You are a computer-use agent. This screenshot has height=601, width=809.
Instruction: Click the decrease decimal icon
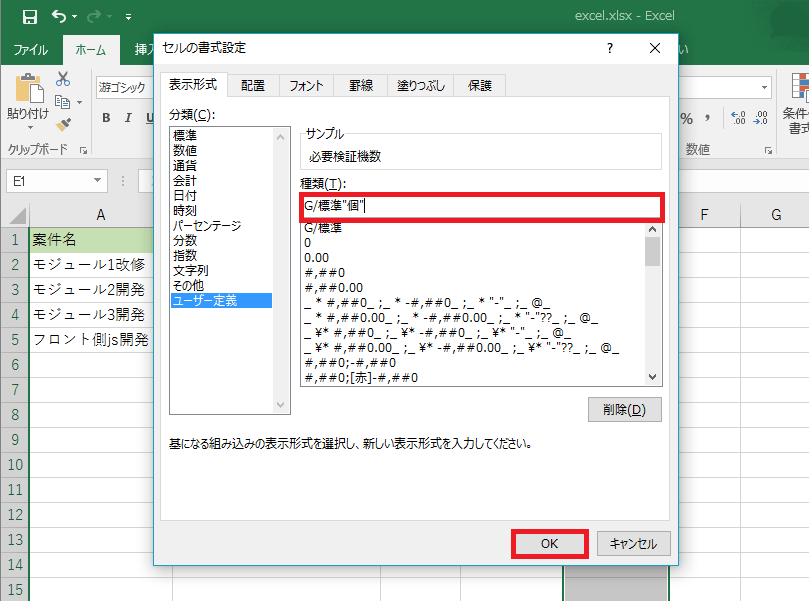pos(761,118)
